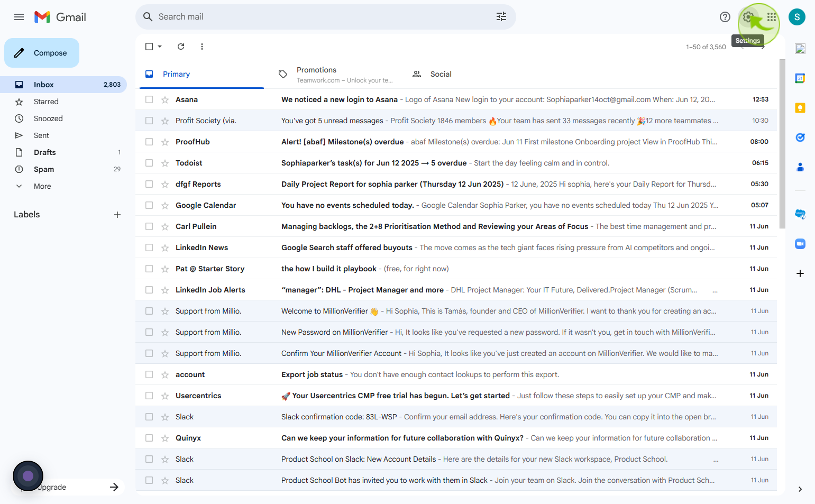The width and height of the screenshot is (815, 504).
Task: Switch to Primary tab
Action: (x=202, y=74)
